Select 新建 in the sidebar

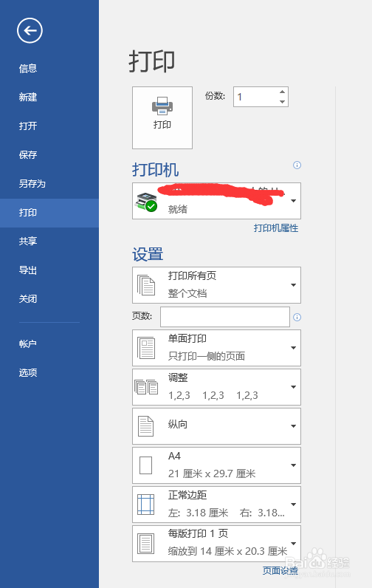28,97
